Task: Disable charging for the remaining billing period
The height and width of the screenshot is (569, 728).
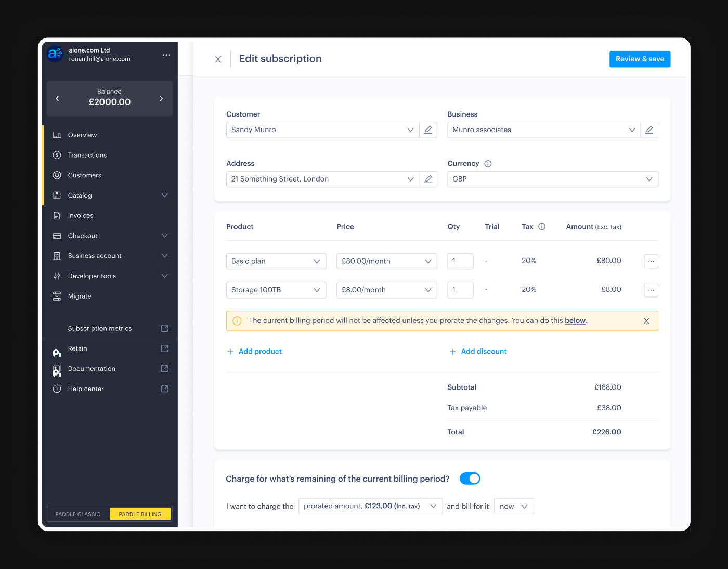Action: 470,478
